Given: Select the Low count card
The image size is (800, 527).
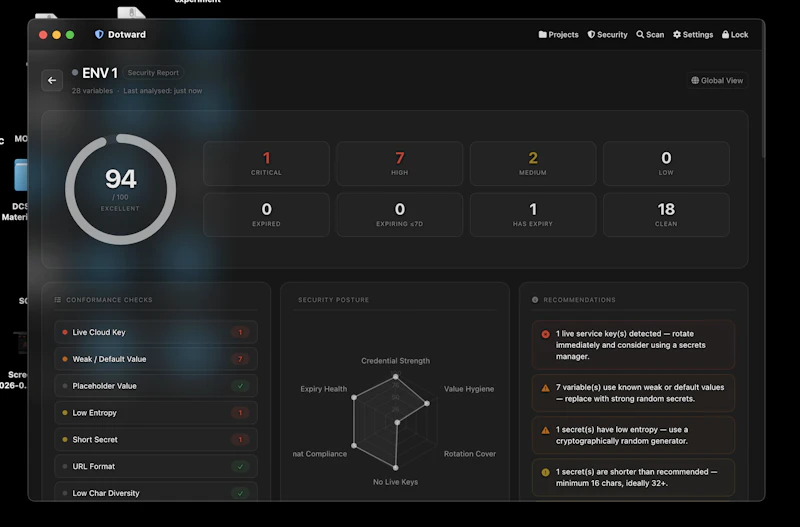Looking at the screenshot, I should [666, 164].
